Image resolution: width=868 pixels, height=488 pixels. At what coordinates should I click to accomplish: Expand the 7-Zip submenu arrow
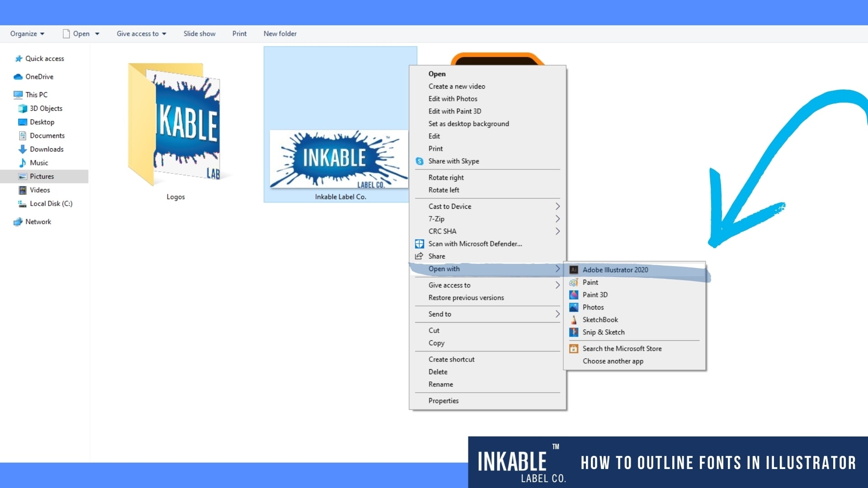coord(557,219)
